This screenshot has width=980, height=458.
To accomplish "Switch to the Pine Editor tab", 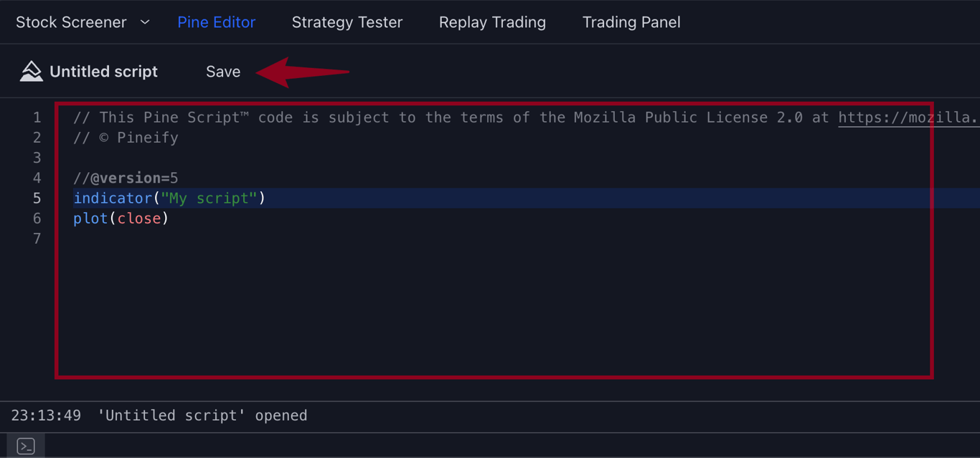I will click(x=216, y=22).
